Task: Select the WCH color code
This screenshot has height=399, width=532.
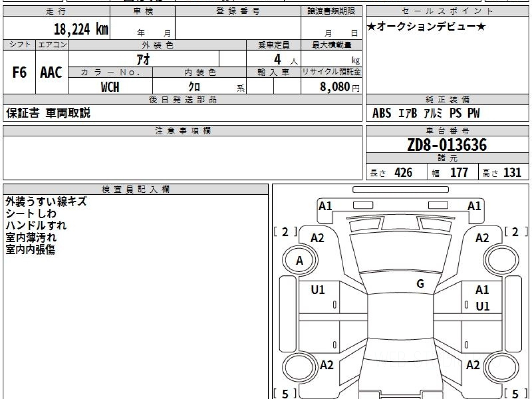Action: (x=110, y=87)
